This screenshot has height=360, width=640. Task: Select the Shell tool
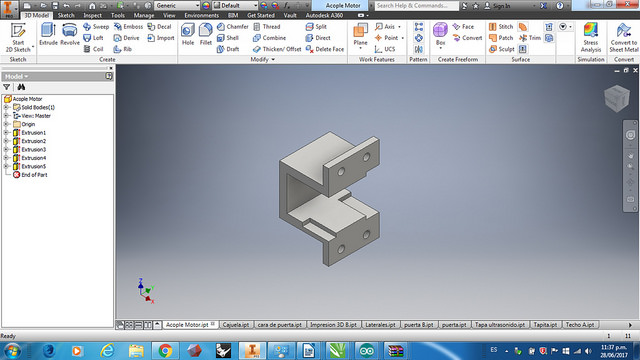pyautogui.click(x=228, y=38)
